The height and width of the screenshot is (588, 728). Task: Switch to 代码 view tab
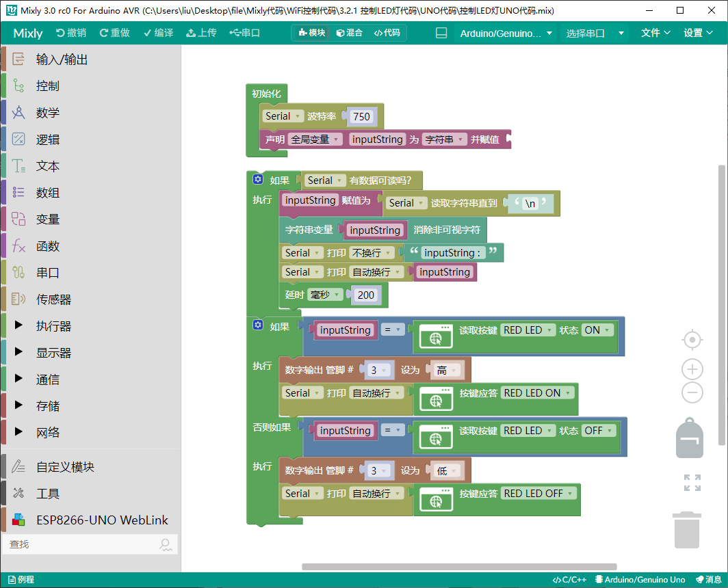coord(387,33)
